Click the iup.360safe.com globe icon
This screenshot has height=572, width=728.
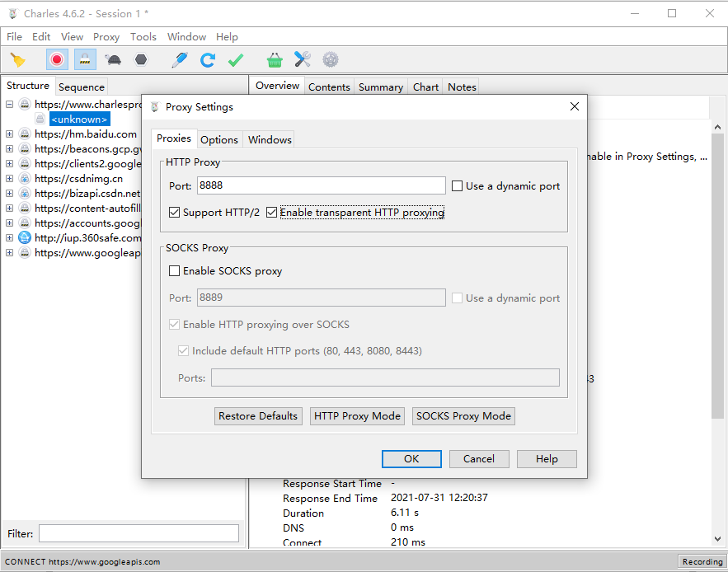25,238
